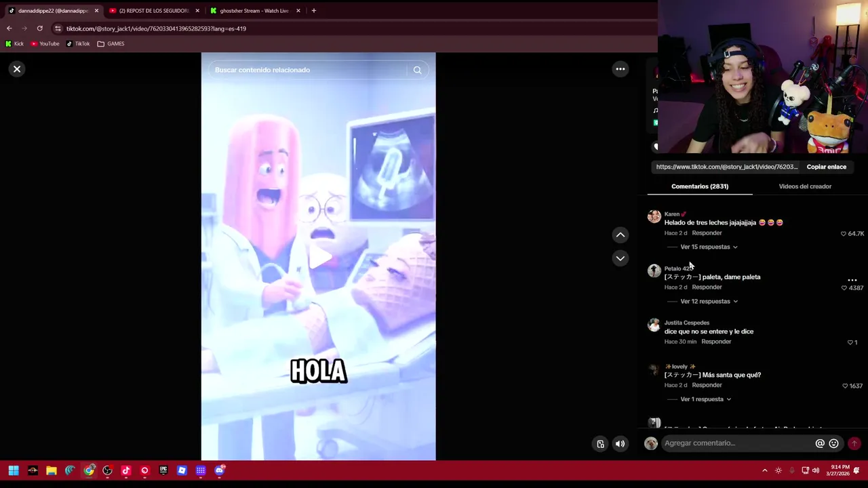
Task: Expand Ver 12 respuestas under paleta comment
Action: 709,301
